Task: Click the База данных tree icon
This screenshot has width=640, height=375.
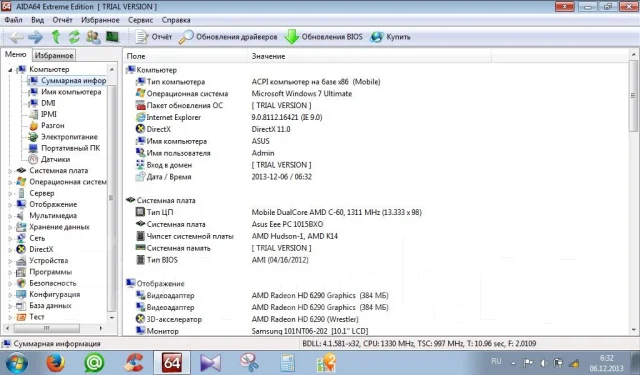Action: tap(21, 306)
